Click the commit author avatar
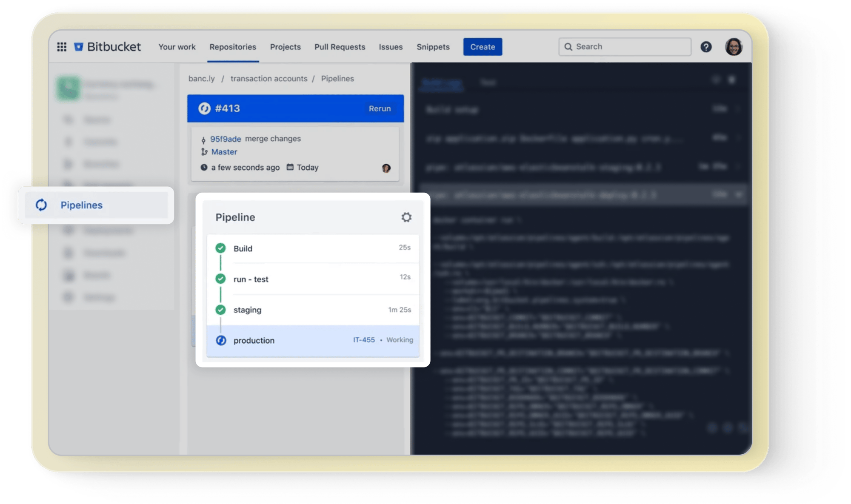Viewport: 851px width, 504px height. [x=386, y=168]
